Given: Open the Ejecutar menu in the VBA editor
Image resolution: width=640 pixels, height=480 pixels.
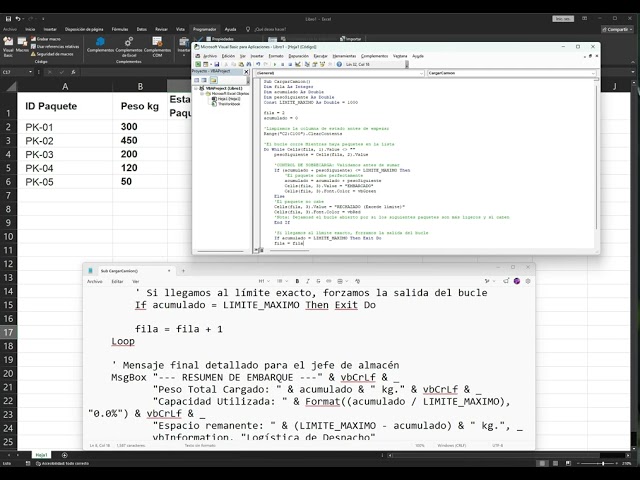Looking at the screenshot, I should pos(320,56).
